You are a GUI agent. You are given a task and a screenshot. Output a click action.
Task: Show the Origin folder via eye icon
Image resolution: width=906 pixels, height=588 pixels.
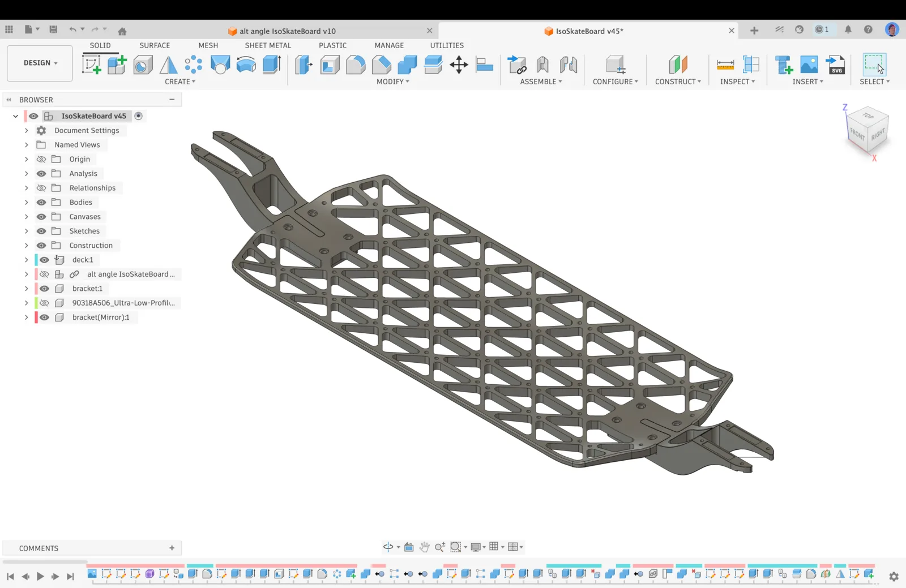click(41, 159)
